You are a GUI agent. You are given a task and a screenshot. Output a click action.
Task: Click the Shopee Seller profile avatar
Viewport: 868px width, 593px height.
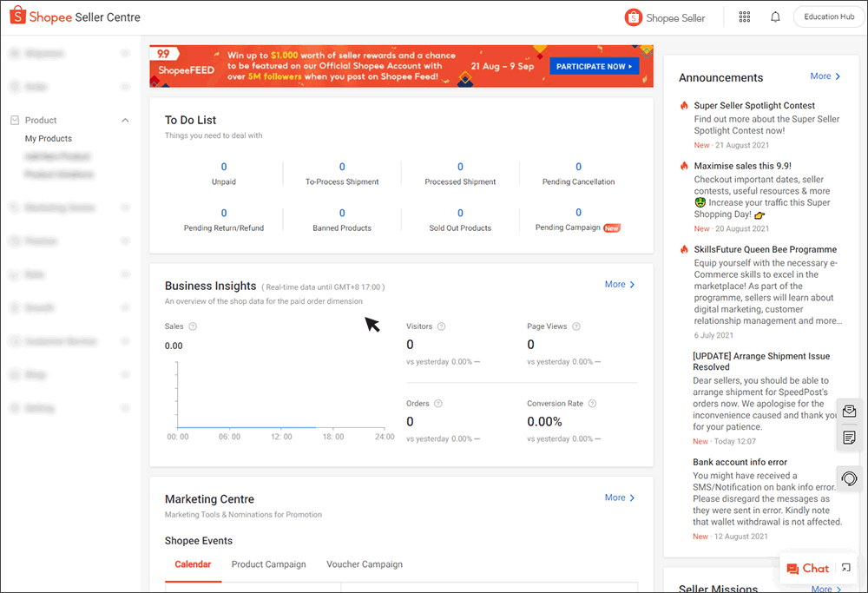point(633,16)
